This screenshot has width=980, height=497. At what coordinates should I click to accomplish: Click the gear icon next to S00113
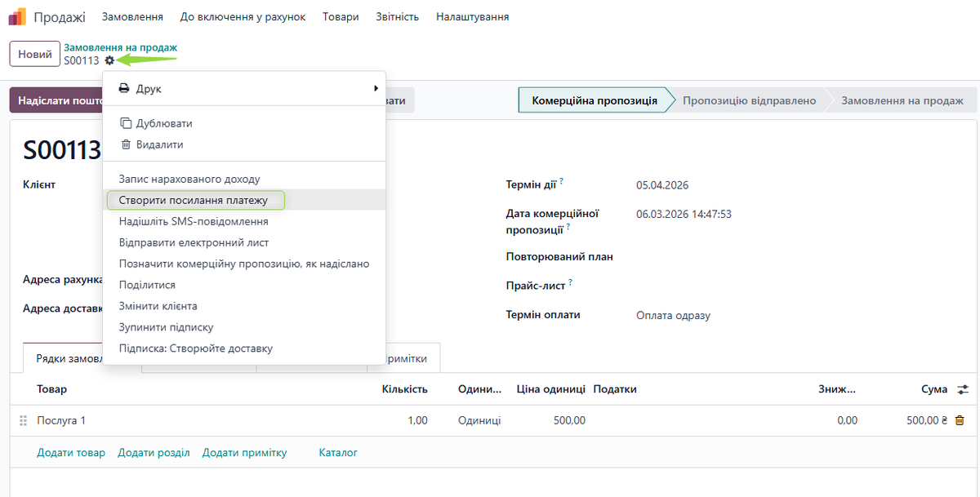click(x=109, y=60)
